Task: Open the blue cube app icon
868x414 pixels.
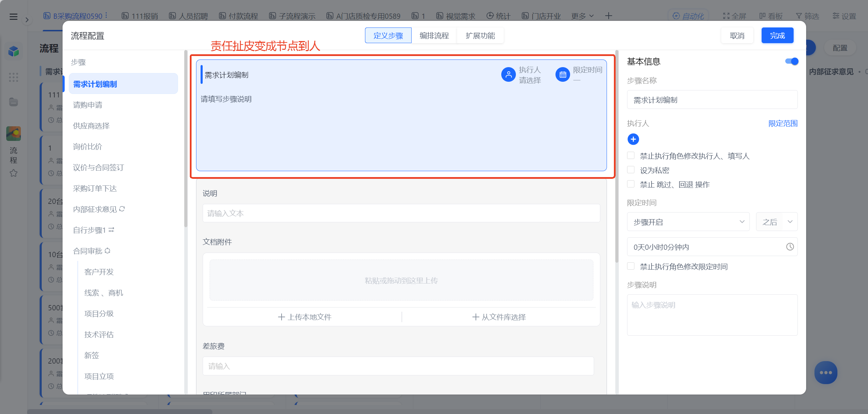Action: click(14, 51)
